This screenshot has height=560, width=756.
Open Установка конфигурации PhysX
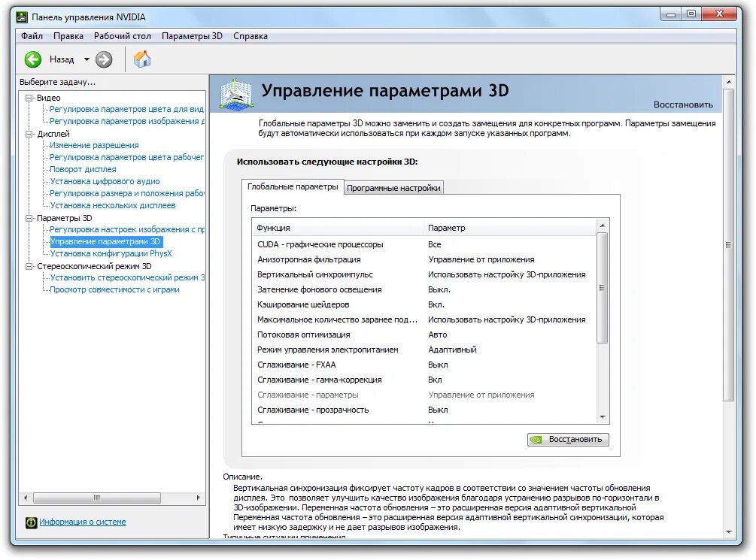point(111,253)
